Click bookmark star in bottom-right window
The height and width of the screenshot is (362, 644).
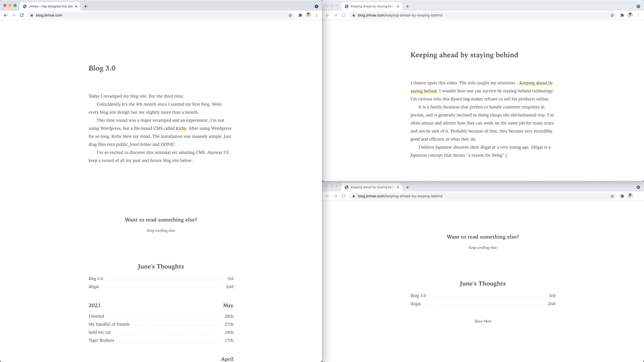(x=612, y=196)
